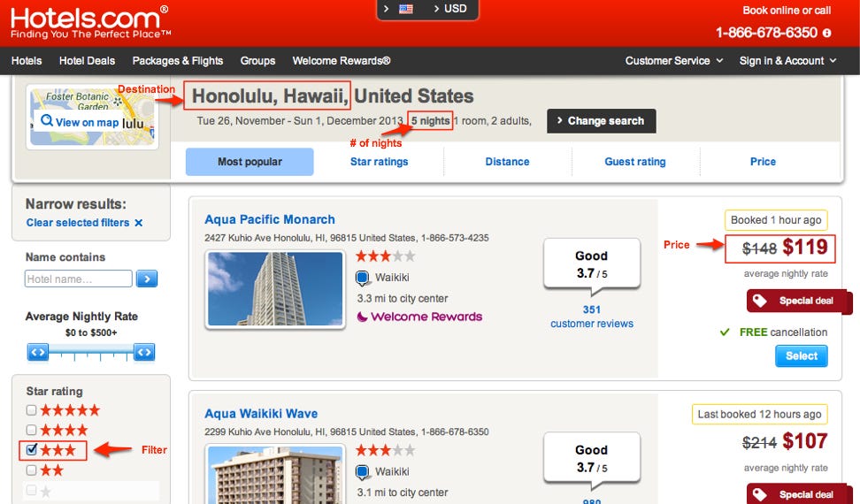This screenshot has height=504, width=860.
Task: Click Aqua Waikiki Wave star rating icons
Action: coord(386,450)
